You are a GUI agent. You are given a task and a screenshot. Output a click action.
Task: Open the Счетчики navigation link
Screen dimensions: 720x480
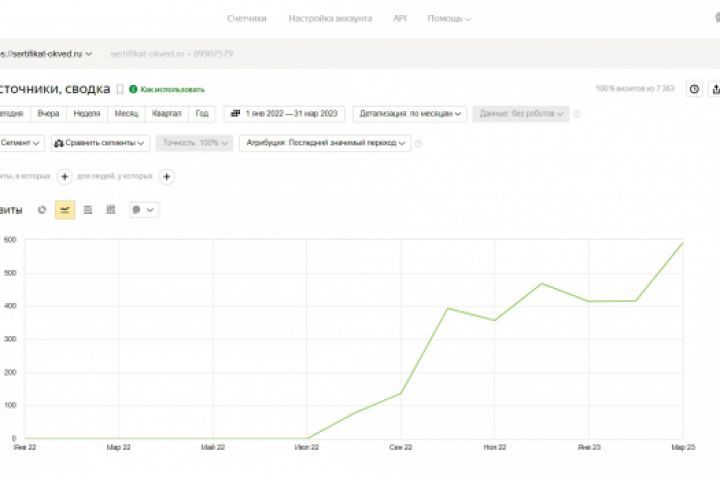pos(247,18)
